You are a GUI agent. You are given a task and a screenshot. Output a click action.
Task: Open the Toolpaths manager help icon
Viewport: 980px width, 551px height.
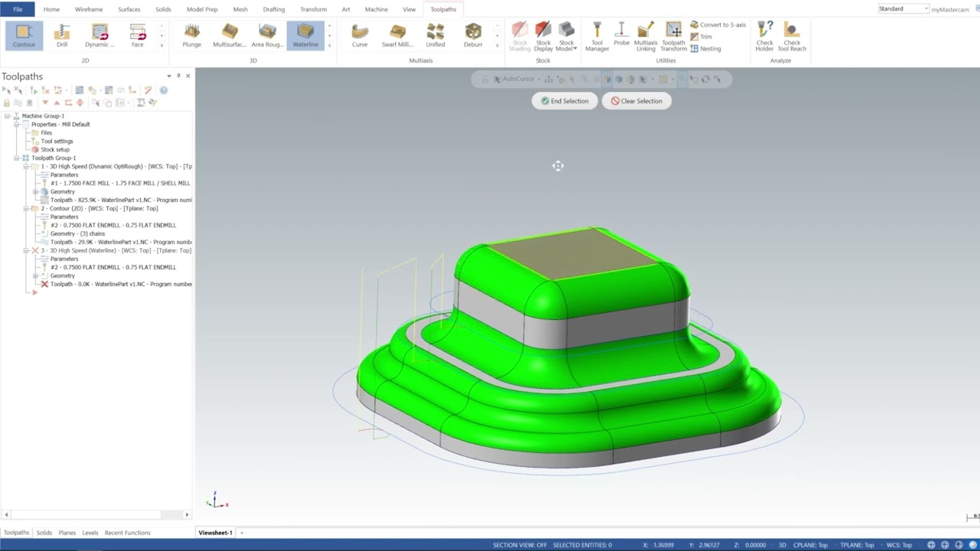[163, 90]
